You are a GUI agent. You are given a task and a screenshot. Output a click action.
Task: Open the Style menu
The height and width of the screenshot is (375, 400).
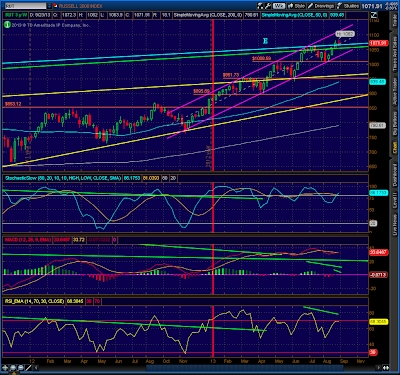pos(296,6)
